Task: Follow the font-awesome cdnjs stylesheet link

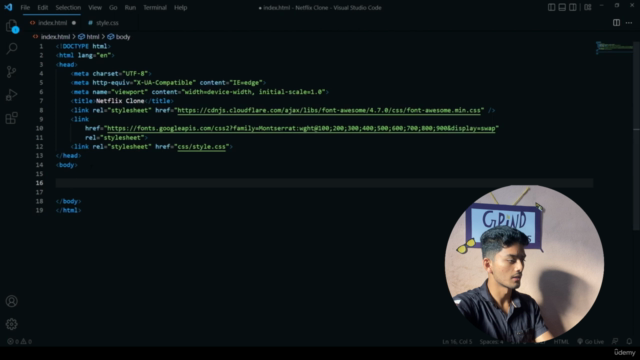Action: pos(329,110)
